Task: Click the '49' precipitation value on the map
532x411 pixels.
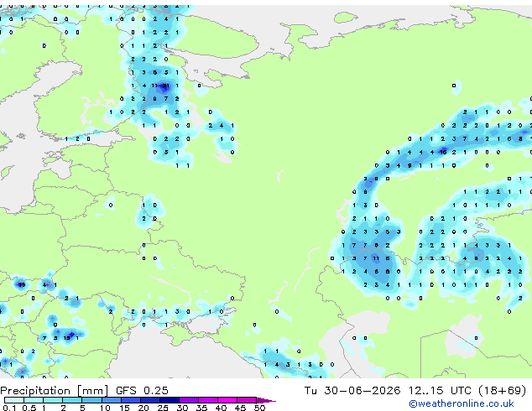Action: [x=22, y=284]
